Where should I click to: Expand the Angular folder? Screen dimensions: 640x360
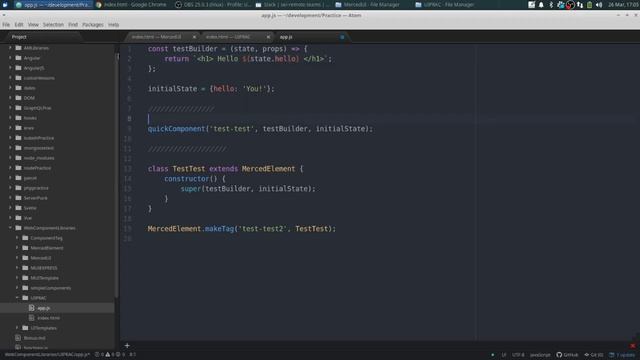10,58
